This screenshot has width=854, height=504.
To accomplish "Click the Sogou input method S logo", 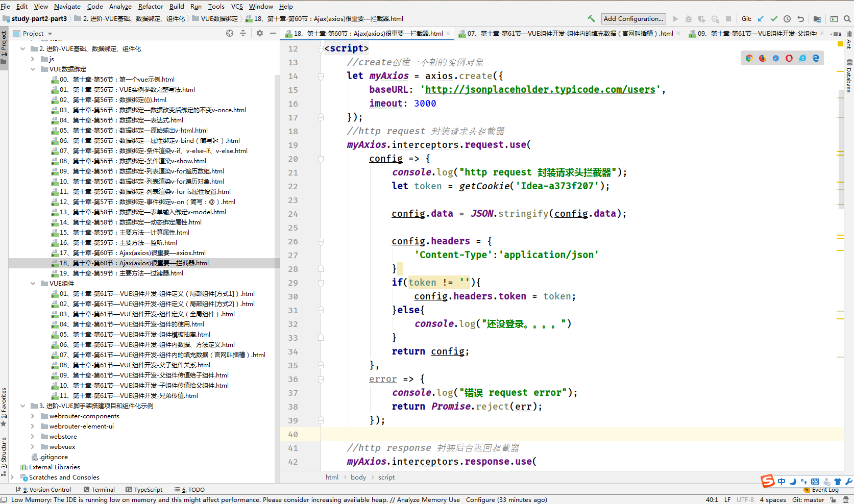I will point(768,481).
